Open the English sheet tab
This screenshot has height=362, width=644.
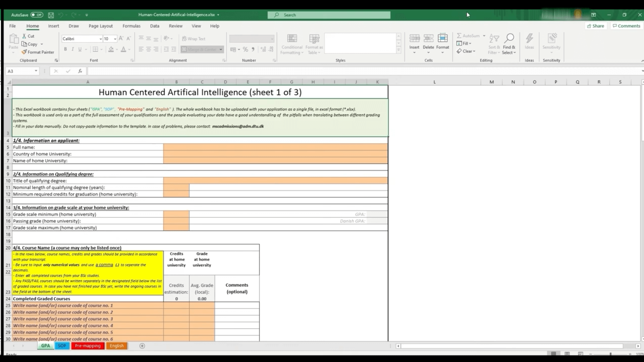tap(117, 346)
